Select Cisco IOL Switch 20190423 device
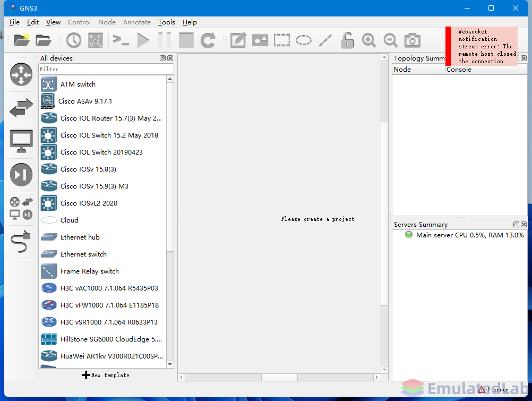 click(x=103, y=152)
